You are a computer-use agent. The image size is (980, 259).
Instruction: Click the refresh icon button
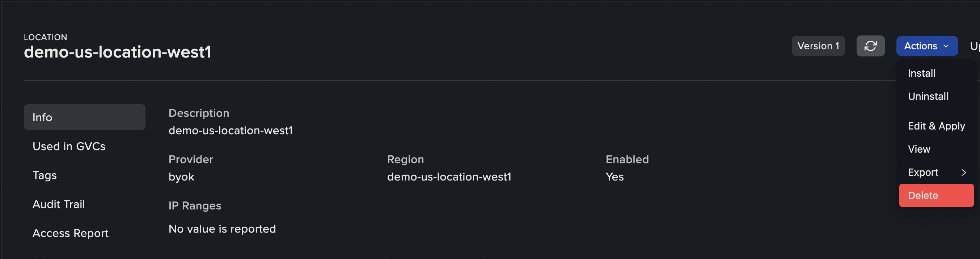[x=870, y=46]
